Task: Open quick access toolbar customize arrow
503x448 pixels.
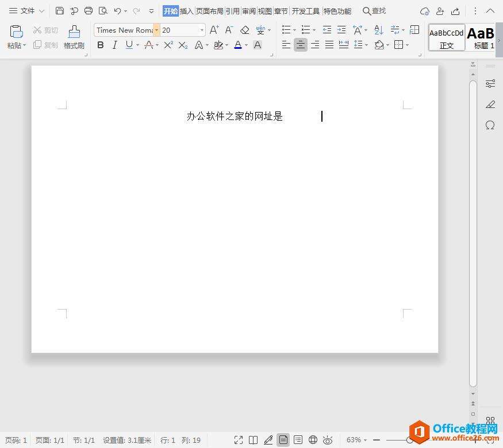Action: [x=151, y=11]
